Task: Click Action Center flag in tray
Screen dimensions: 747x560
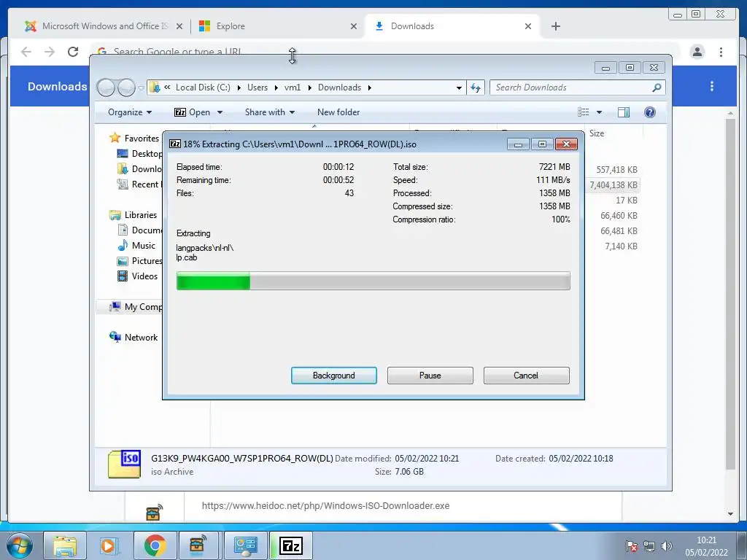Action: click(631, 546)
